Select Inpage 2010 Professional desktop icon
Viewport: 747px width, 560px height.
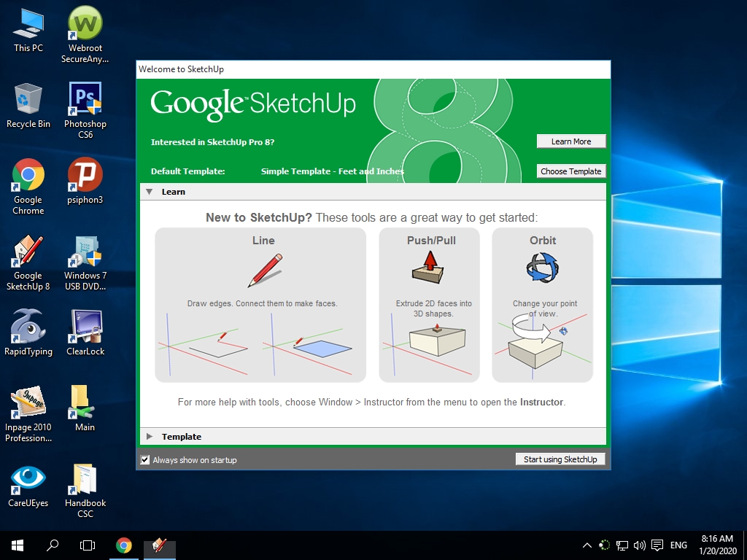pos(28,414)
